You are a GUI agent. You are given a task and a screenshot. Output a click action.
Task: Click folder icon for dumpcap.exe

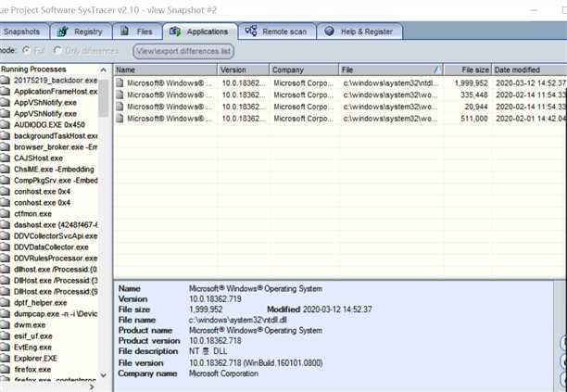(5, 314)
